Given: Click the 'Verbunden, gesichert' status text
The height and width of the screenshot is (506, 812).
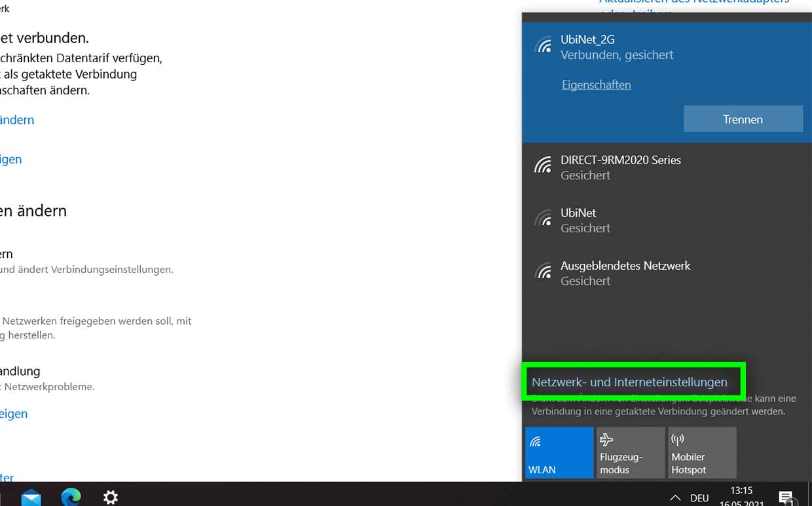Looking at the screenshot, I should [617, 55].
